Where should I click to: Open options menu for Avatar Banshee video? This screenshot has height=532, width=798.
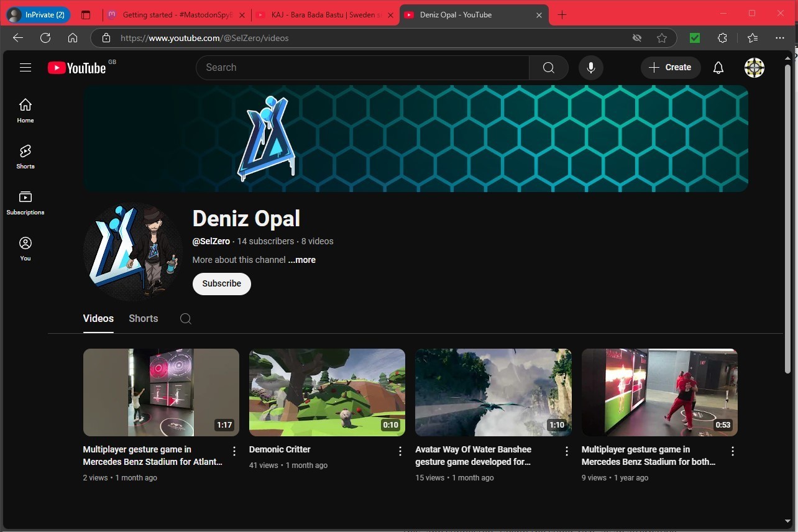[567, 451]
